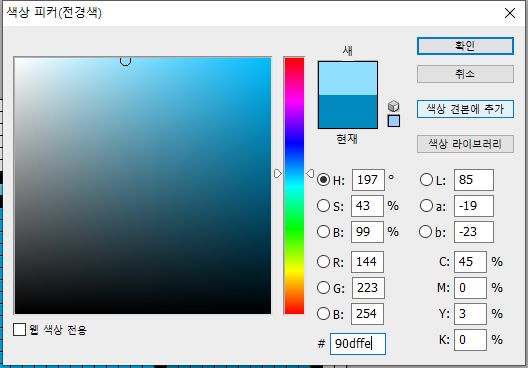The image size is (528, 368).
Task: Select the G green radio button
Action: [x=323, y=288]
